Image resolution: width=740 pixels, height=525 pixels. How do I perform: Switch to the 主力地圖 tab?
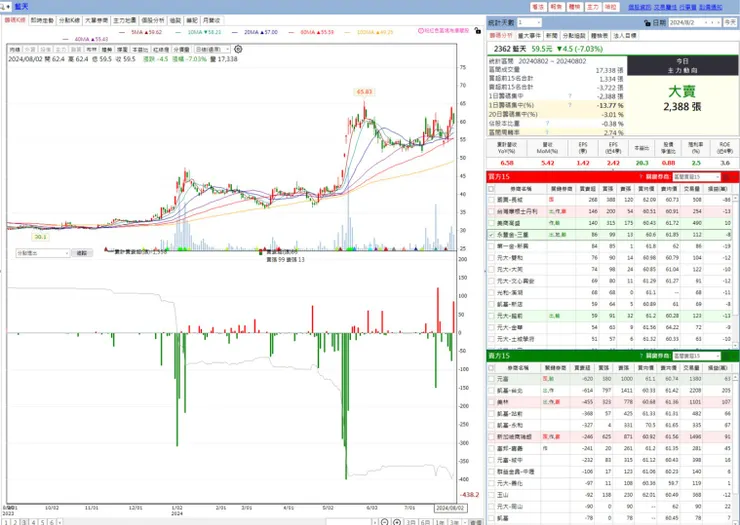[125, 20]
